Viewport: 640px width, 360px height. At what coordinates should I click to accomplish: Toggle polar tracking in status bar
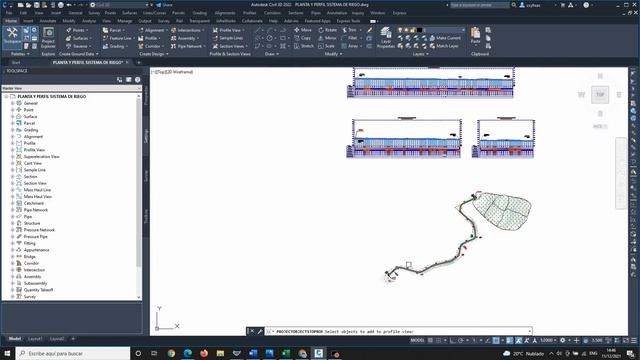461,340
